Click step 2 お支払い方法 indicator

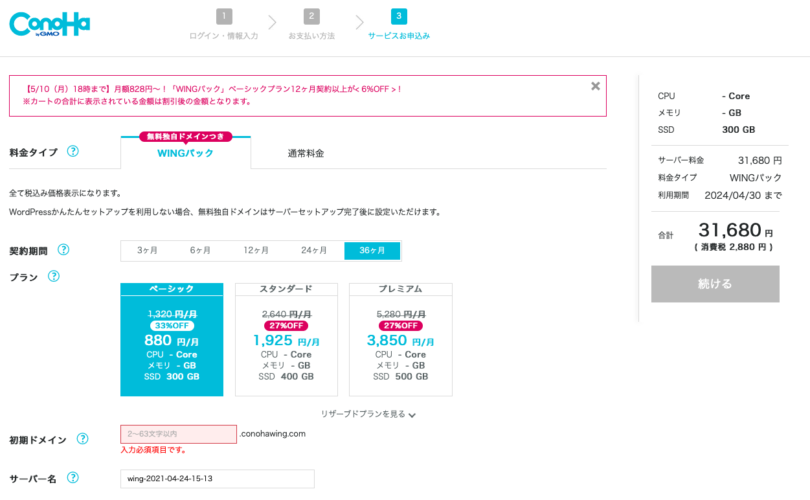[311, 24]
